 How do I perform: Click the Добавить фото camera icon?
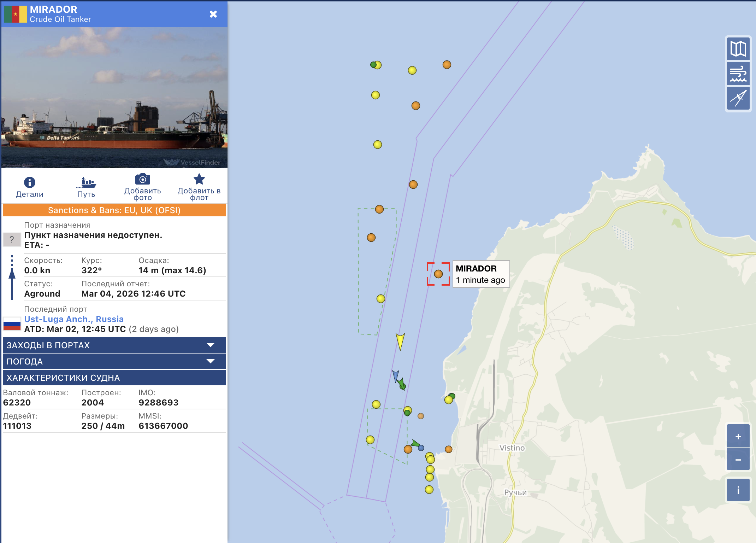click(142, 180)
